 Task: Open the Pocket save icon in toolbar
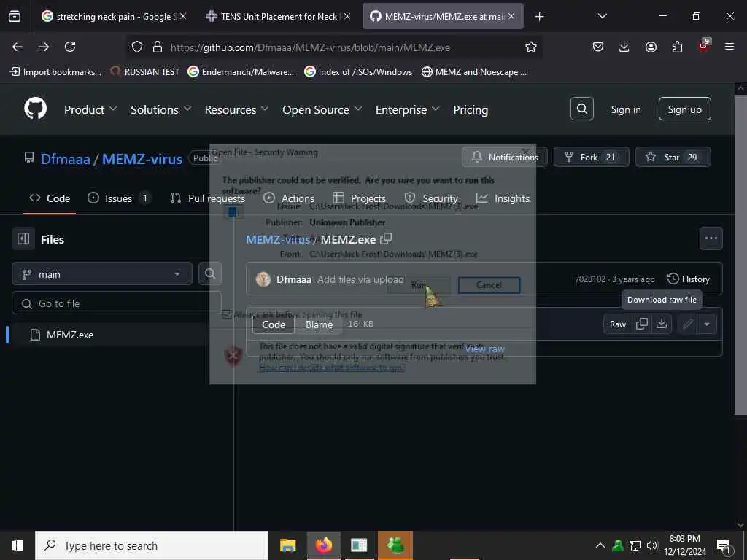click(598, 47)
